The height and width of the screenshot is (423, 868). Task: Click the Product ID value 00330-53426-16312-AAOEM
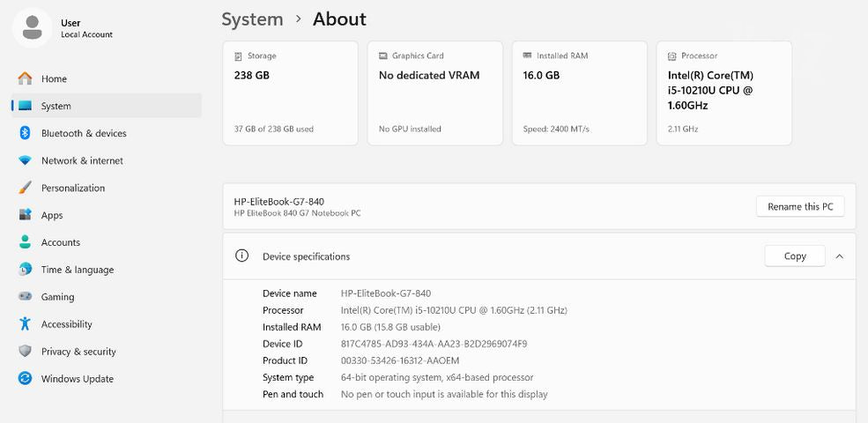(x=400, y=360)
